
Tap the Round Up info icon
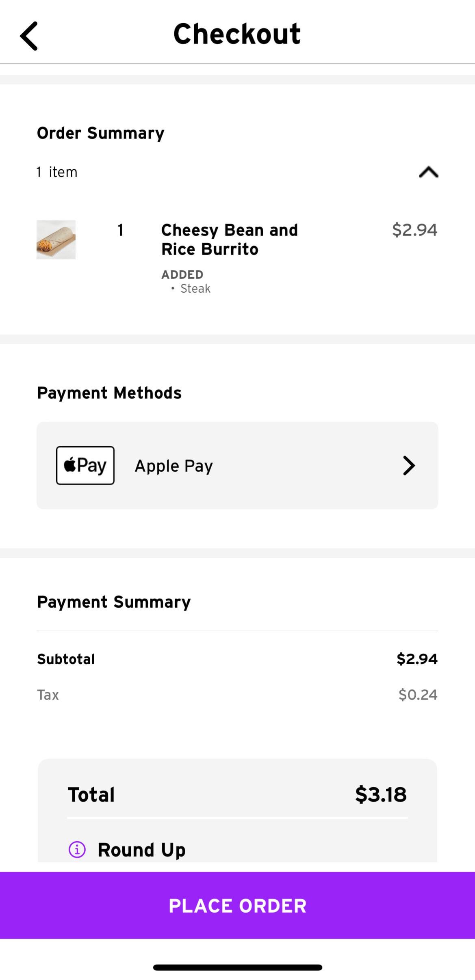click(x=77, y=849)
